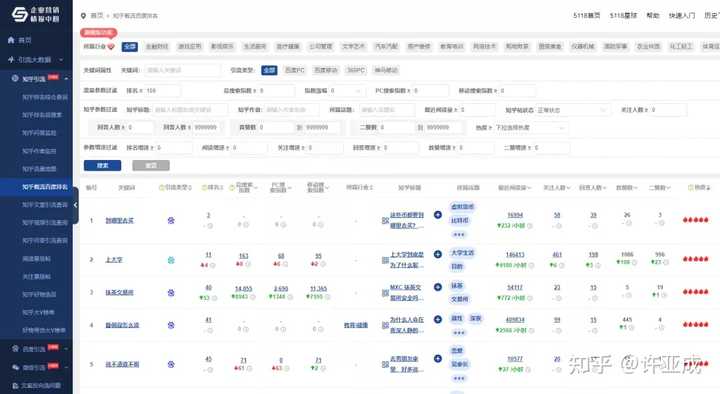Screen dimensions: 720x394
Task: Select the 医疗健康 industry tag
Action: point(287,46)
